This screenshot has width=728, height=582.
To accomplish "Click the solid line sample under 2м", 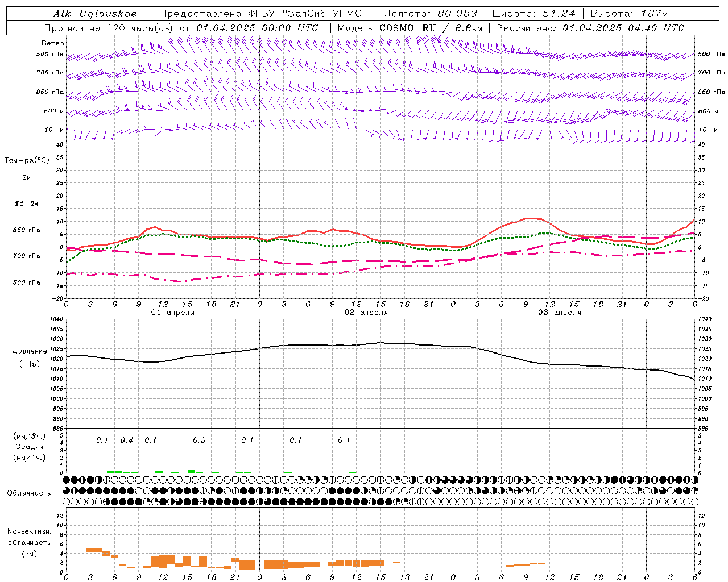I will pos(26,184).
